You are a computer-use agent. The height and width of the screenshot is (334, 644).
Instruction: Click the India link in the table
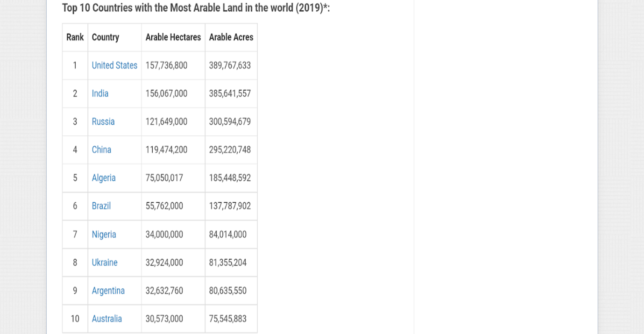pos(100,93)
